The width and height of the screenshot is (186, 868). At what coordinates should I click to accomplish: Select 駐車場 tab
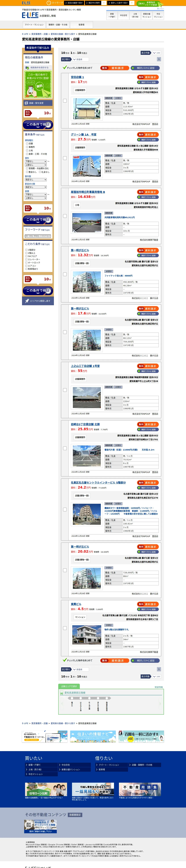(x=81, y=25)
